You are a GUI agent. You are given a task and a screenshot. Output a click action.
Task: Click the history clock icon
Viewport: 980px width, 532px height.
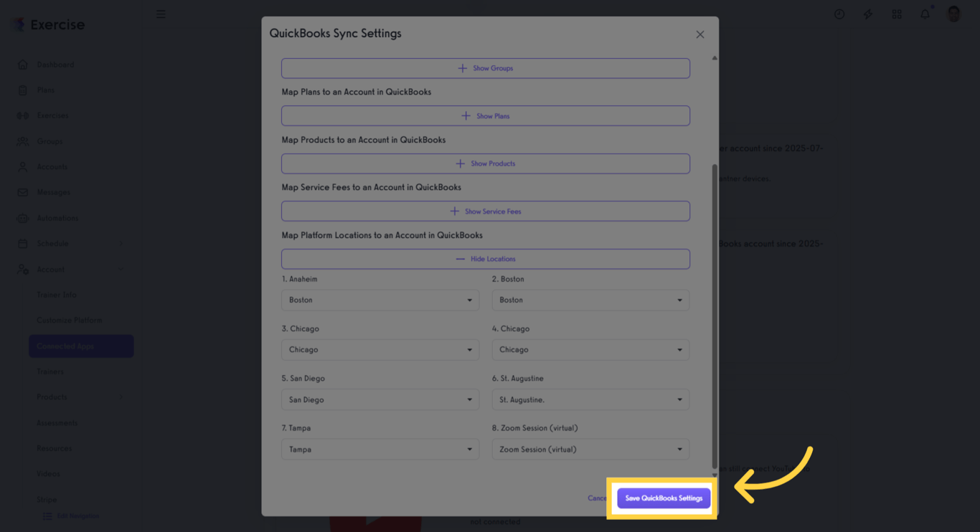click(x=839, y=14)
